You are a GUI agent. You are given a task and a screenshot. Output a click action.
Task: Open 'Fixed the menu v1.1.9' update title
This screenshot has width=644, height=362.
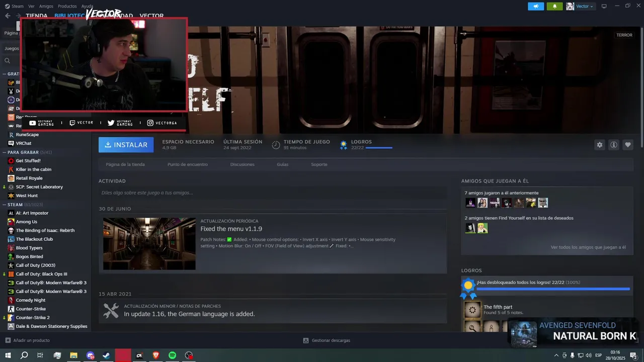tap(231, 229)
